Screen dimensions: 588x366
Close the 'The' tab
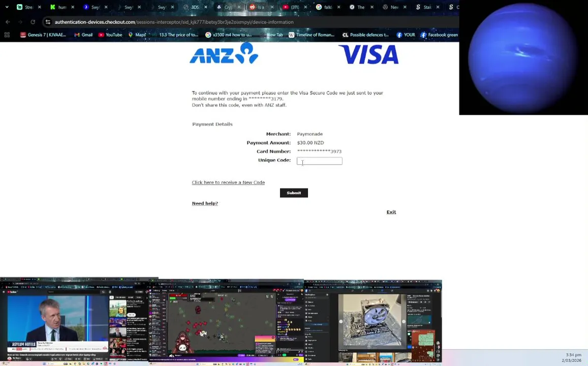372,7
